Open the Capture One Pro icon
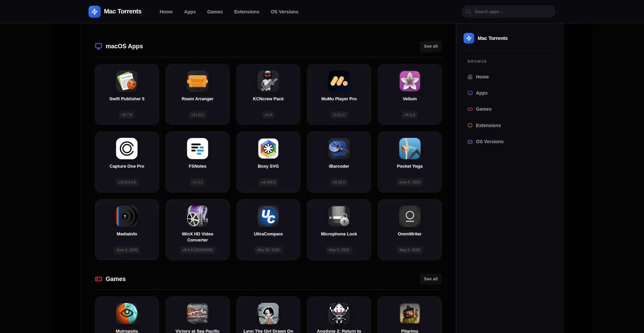This screenshot has height=333, width=644. 127,149
